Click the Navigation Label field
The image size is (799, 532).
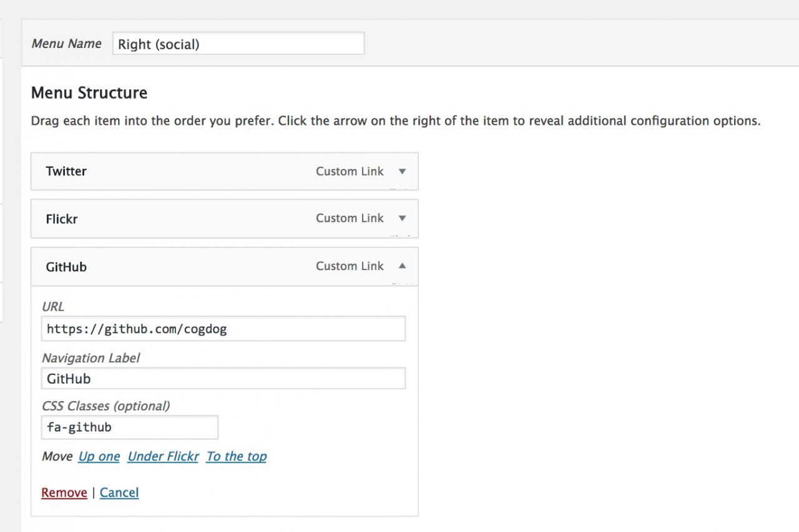pyautogui.click(x=223, y=378)
